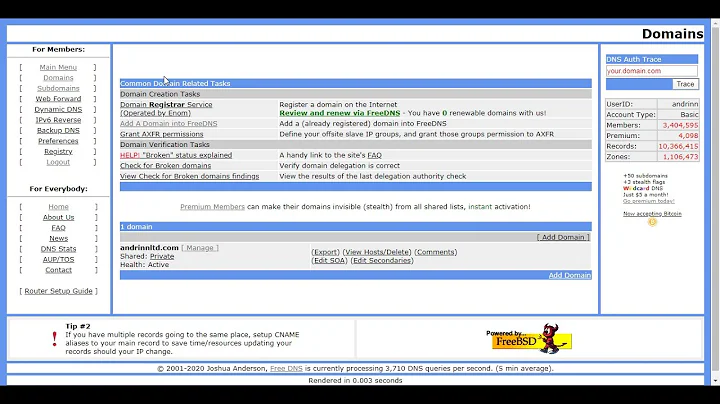Click the UserID value andrinn
The height and width of the screenshot is (404, 720).
click(685, 104)
